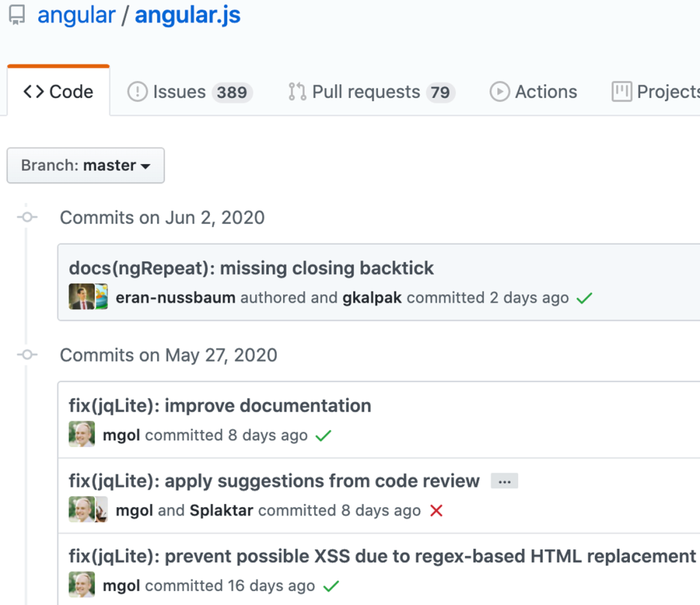Open the Issues tab
This screenshot has width=700, height=605.
tap(190, 92)
